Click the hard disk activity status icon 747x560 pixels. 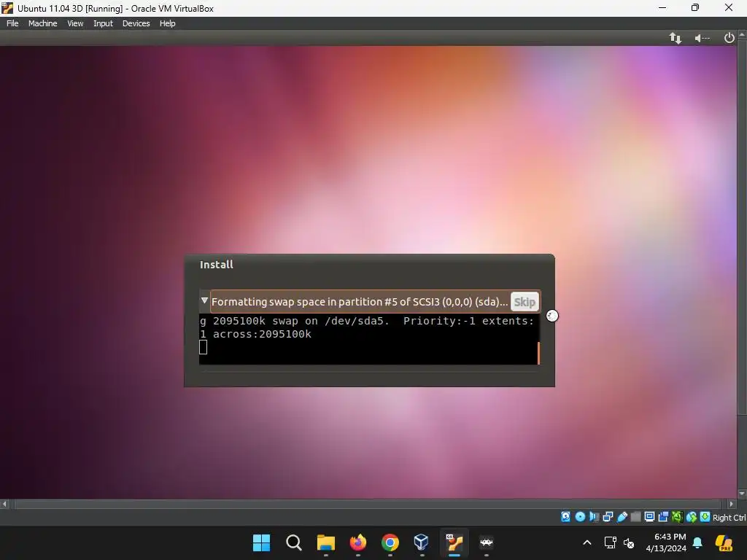click(565, 517)
